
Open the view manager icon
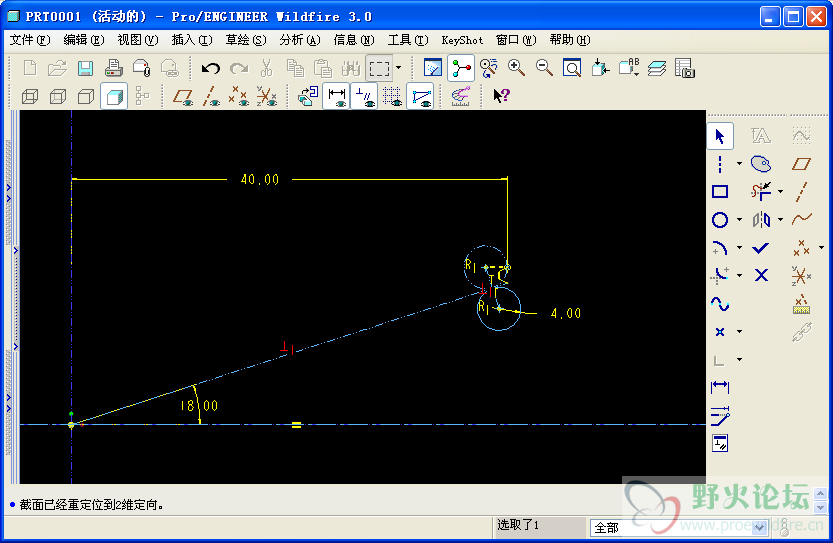coord(685,69)
